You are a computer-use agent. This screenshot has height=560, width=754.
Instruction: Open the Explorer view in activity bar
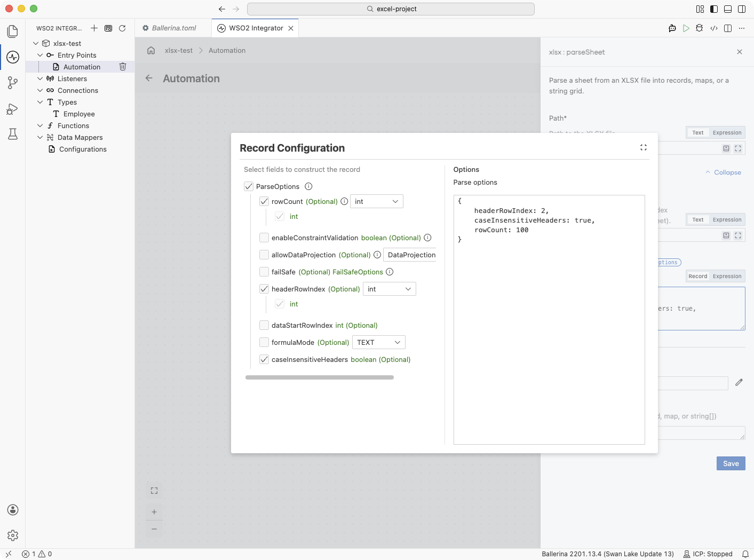click(13, 31)
